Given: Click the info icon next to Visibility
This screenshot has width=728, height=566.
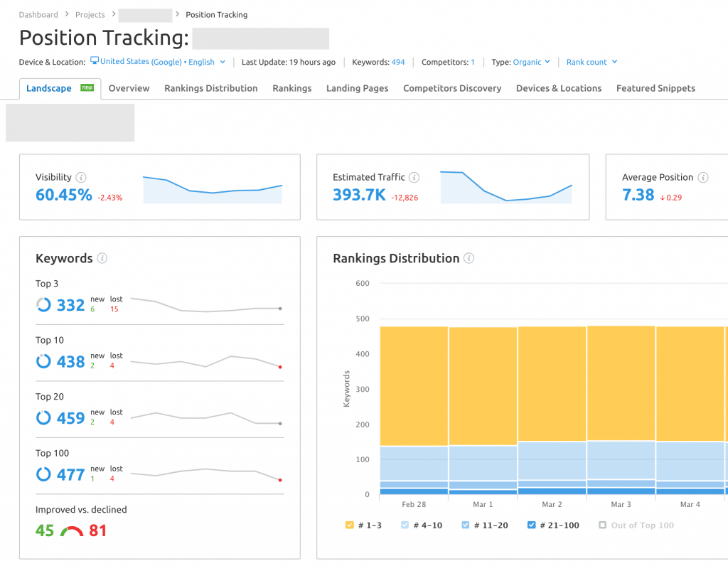Looking at the screenshot, I should pyautogui.click(x=81, y=177).
